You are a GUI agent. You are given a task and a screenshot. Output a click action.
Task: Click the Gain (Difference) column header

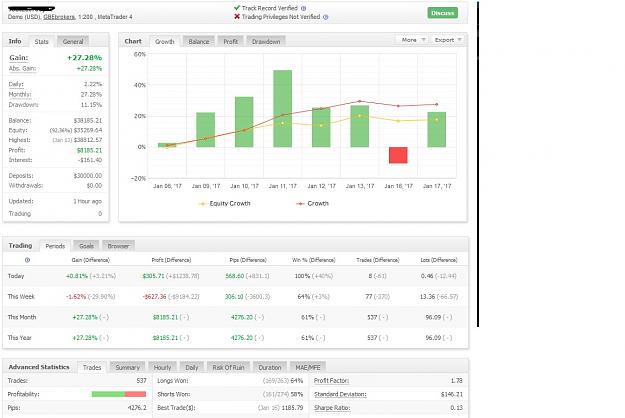(x=90, y=260)
